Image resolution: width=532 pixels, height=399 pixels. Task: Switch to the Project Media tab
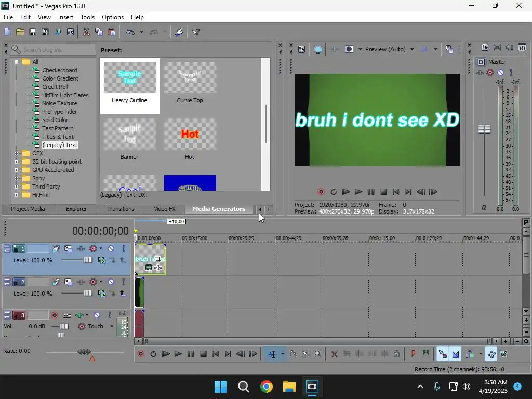28,209
